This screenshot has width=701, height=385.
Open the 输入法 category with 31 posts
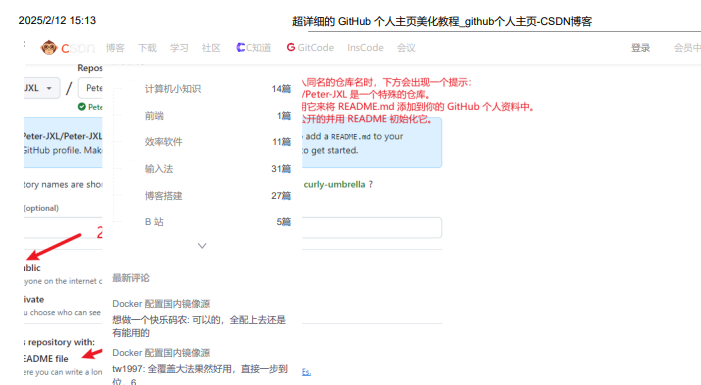point(159,169)
